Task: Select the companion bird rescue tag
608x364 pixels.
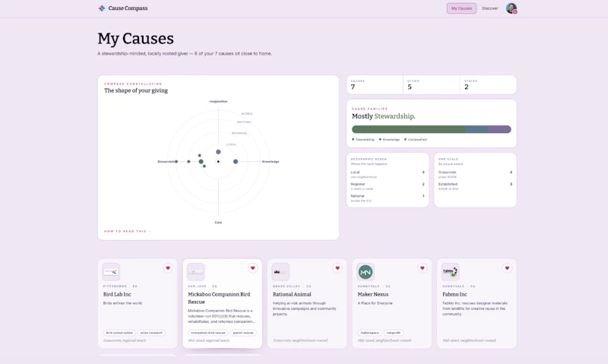Action: (x=208, y=333)
